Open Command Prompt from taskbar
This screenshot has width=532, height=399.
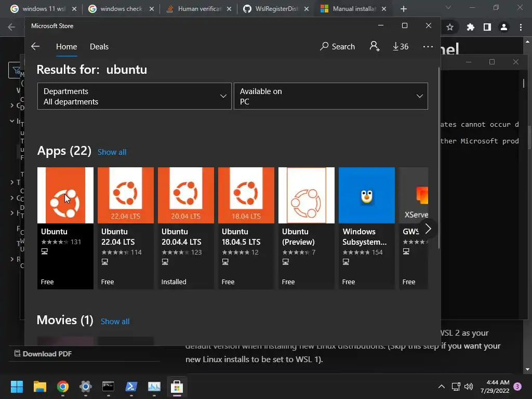[x=108, y=387]
